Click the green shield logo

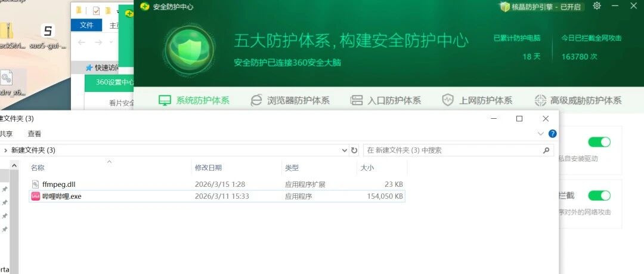(x=190, y=50)
